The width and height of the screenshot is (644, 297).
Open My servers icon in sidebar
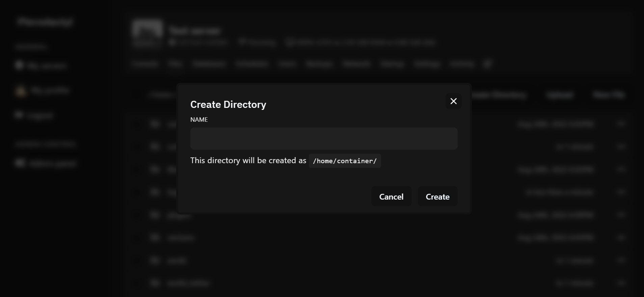(19, 65)
